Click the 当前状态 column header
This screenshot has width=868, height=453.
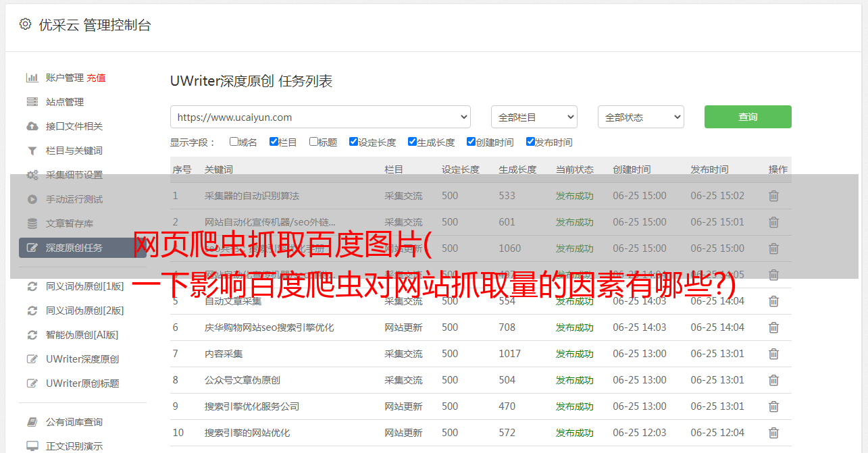575,169
